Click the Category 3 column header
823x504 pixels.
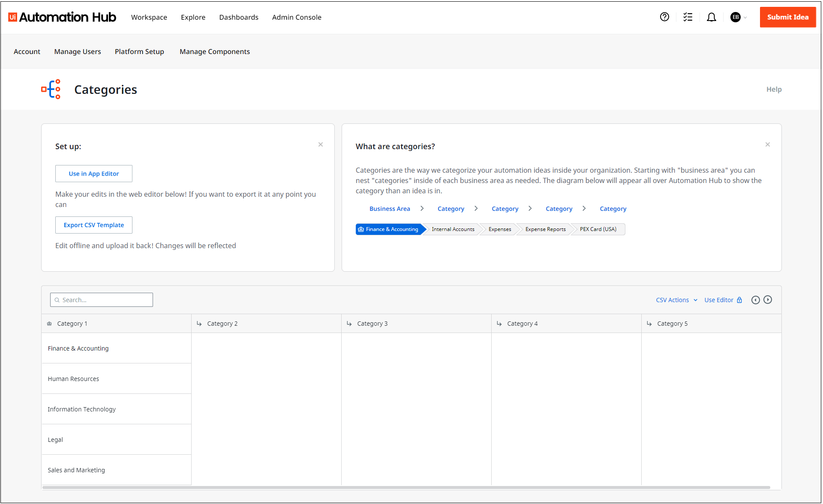[x=417, y=324]
